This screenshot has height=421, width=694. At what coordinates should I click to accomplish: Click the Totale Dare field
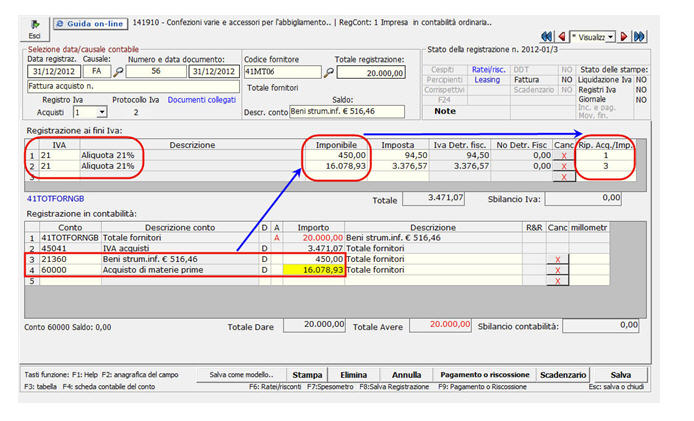coord(314,325)
